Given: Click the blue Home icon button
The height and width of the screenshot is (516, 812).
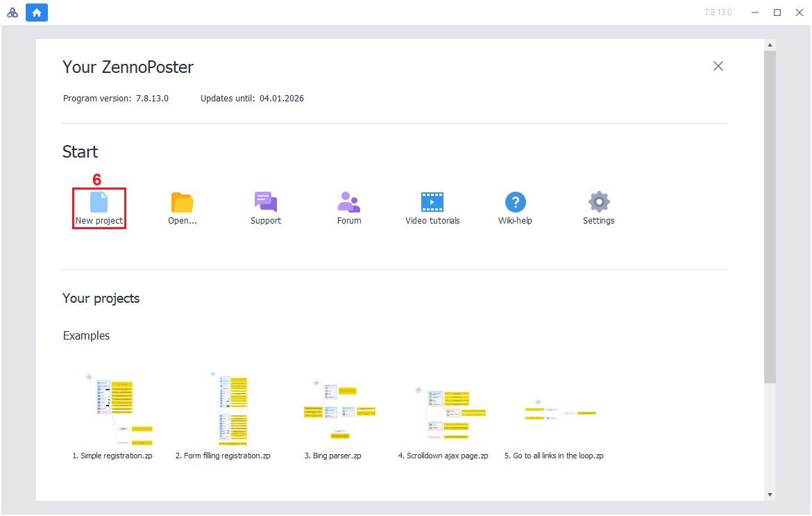Looking at the screenshot, I should pyautogui.click(x=37, y=13).
